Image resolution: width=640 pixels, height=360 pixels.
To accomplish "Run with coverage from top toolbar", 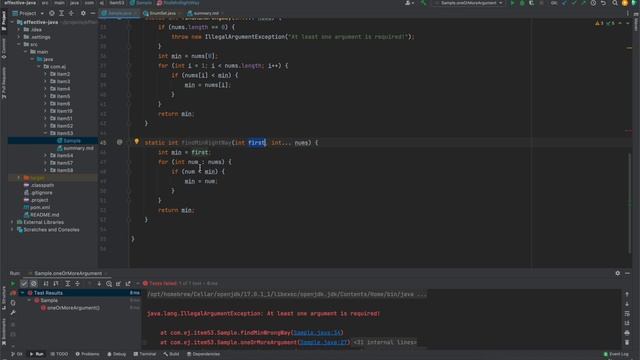I will [531, 3].
